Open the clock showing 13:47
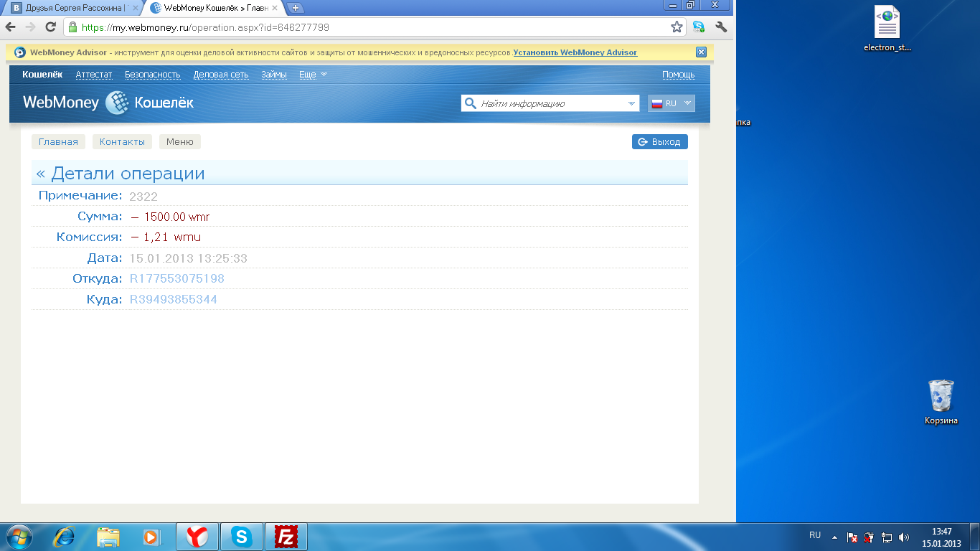The image size is (980, 551). (x=941, y=537)
